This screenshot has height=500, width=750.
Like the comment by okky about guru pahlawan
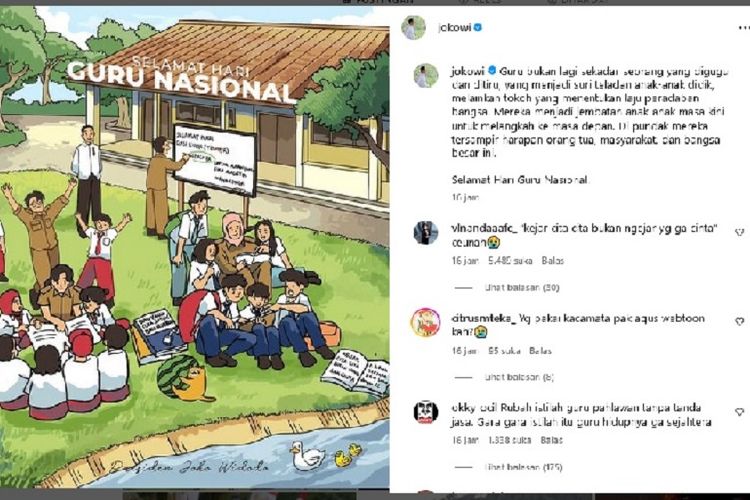(x=739, y=411)
